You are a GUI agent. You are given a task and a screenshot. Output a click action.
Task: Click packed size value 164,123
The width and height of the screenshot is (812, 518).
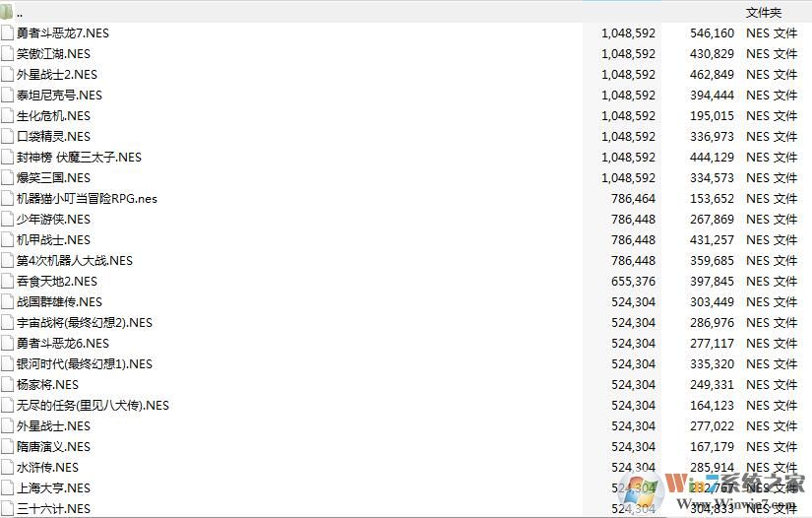712,406
